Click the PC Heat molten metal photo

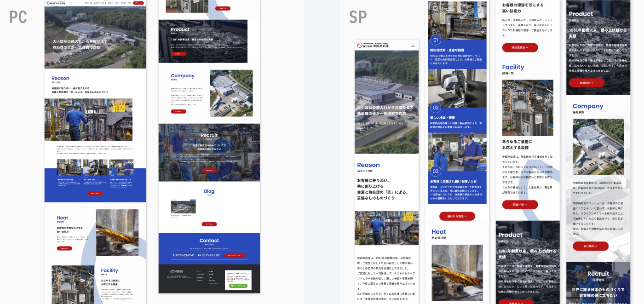(x=117, y=233)
